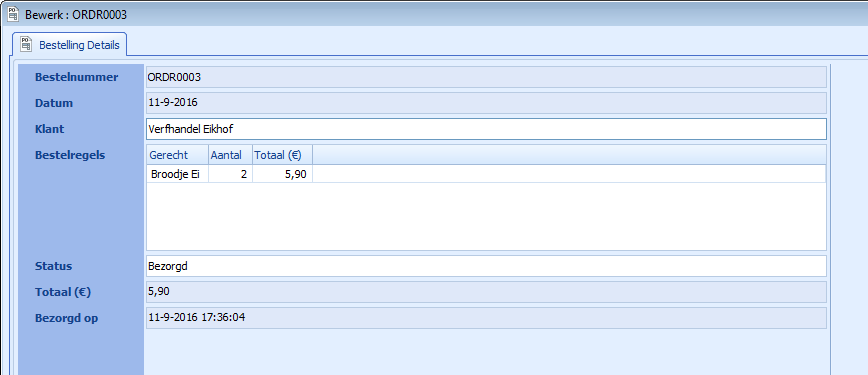868x375 pixels.
Task: Click the read-only Totaal (€) field below Status
Action: point(486,291)
